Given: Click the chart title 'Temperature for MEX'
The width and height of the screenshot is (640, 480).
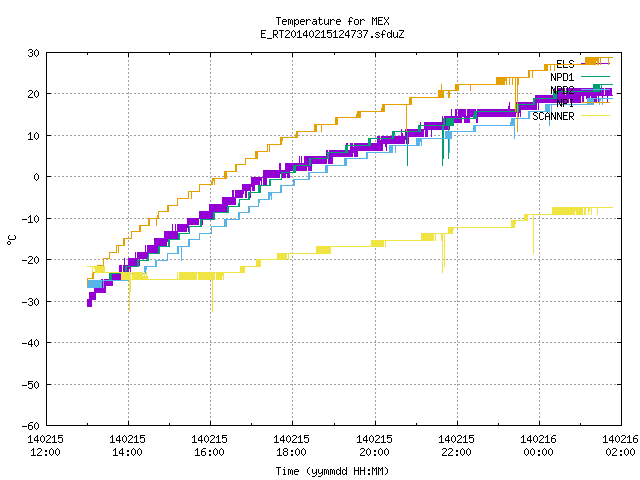Looking at the screenshot, I should [x=332, y=21].
